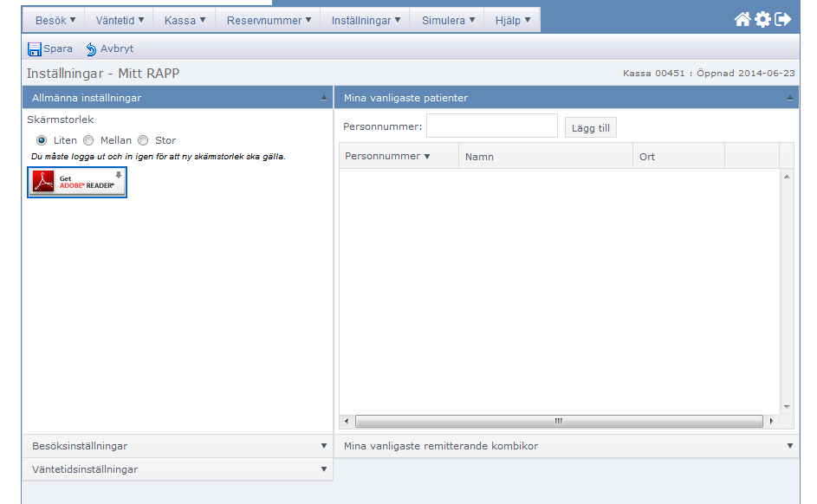
Task: Open the Hjälp menu
Action: point(512,20)
